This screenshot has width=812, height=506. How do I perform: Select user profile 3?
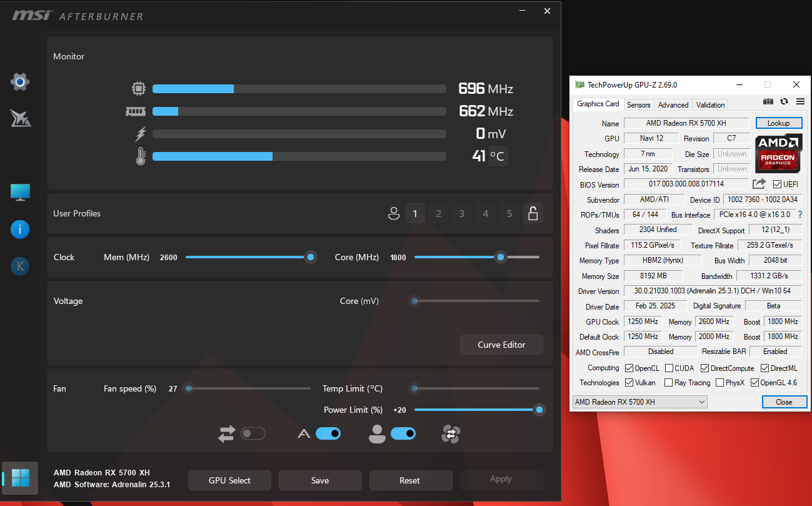pyautogui.click(x=462, y=213)
